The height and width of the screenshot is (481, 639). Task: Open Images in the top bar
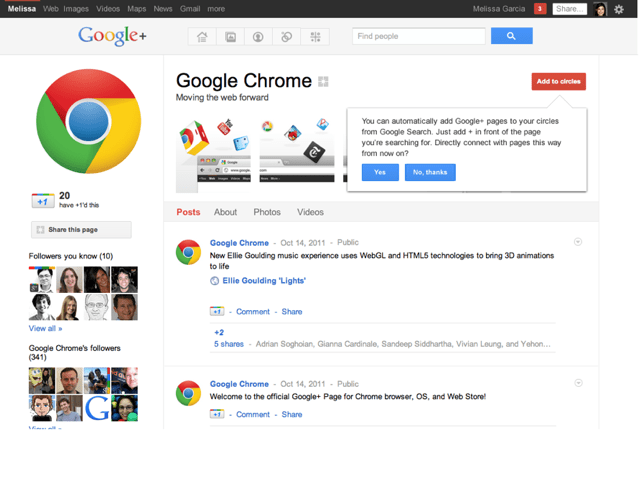pyautogui.click(x=76, y=9)
